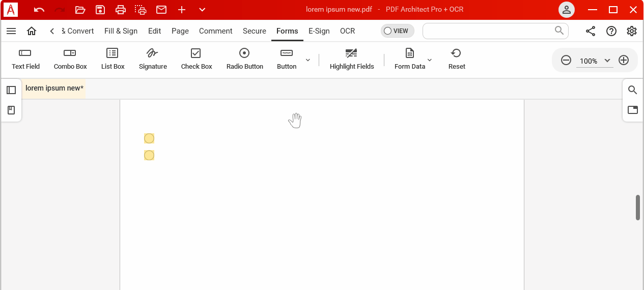Viewport: 644px width, 290px height.
Task: Open the right-side search panel
Action: (633, 90)
